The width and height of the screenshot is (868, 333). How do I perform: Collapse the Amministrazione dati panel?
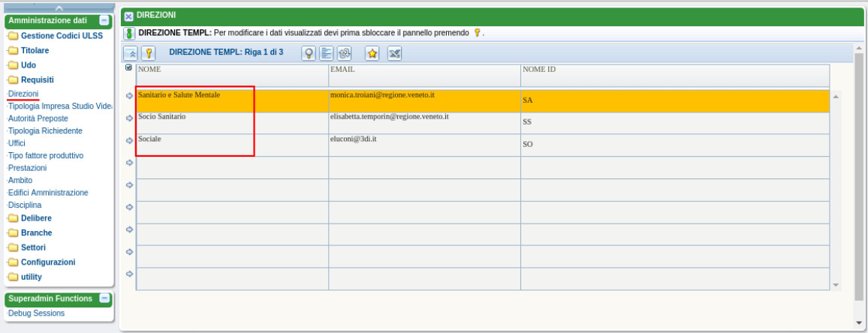pyautogui.click(x=104, y=20)
